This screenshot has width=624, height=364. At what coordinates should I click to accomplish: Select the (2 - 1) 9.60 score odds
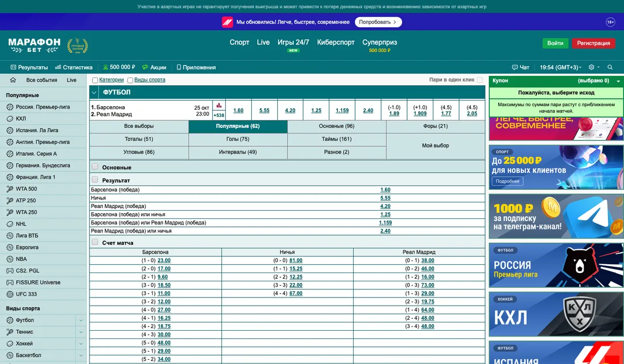[x=163, y=277]
